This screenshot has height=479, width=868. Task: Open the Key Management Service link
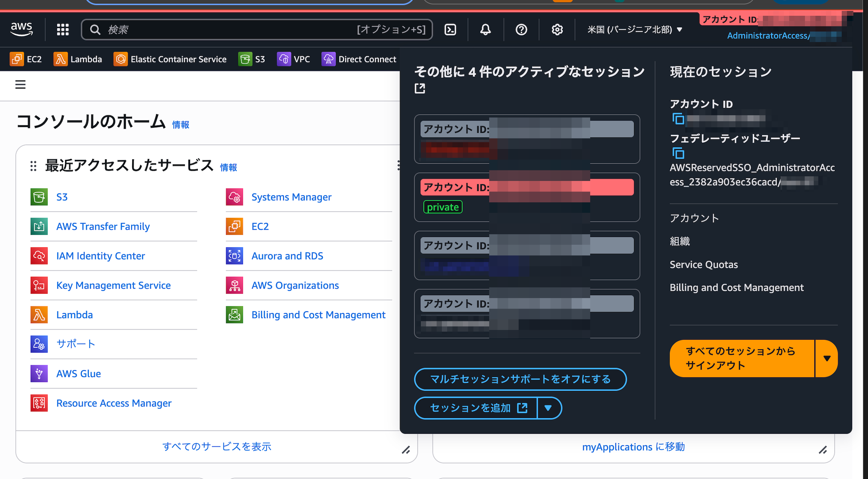pyautogui.click(x=113, y=285)
